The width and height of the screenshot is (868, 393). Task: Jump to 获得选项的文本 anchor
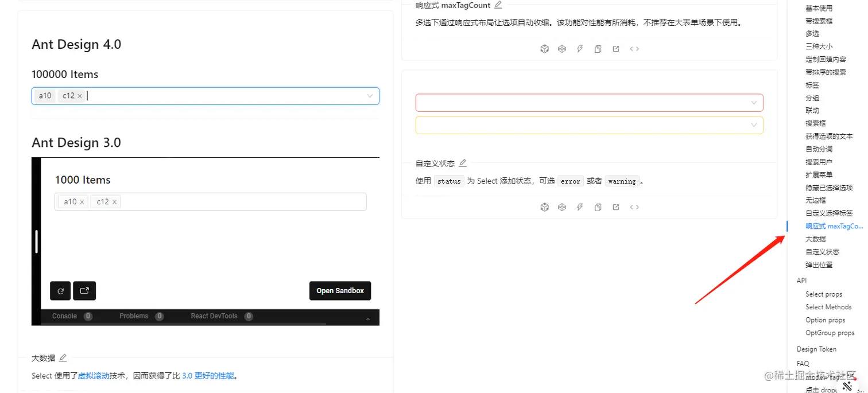click(829, 137)
